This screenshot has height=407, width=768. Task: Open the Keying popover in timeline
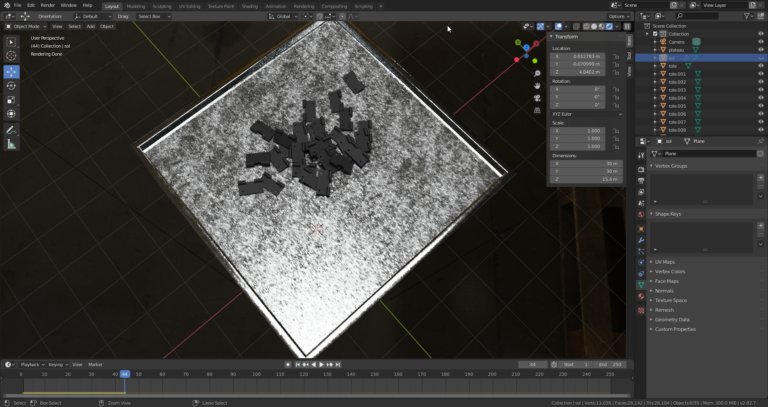point(58,365)
